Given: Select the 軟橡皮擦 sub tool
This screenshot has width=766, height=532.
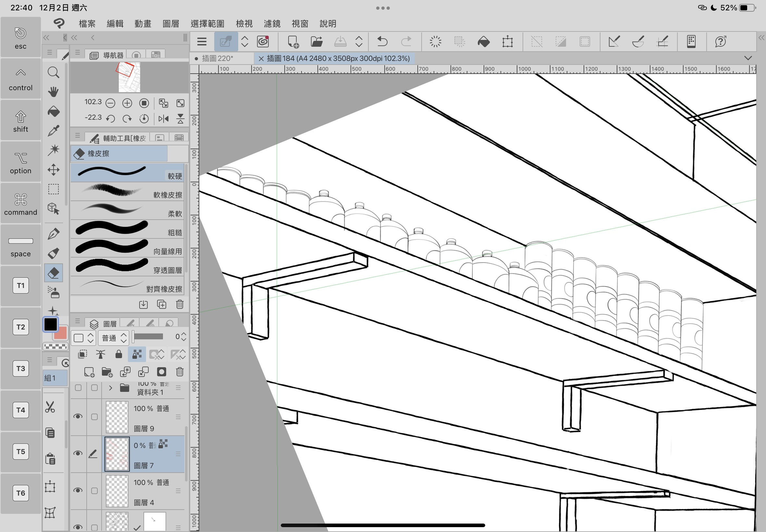Looking at the screenshot, I should pyautogui.click(x=127, y=192).
